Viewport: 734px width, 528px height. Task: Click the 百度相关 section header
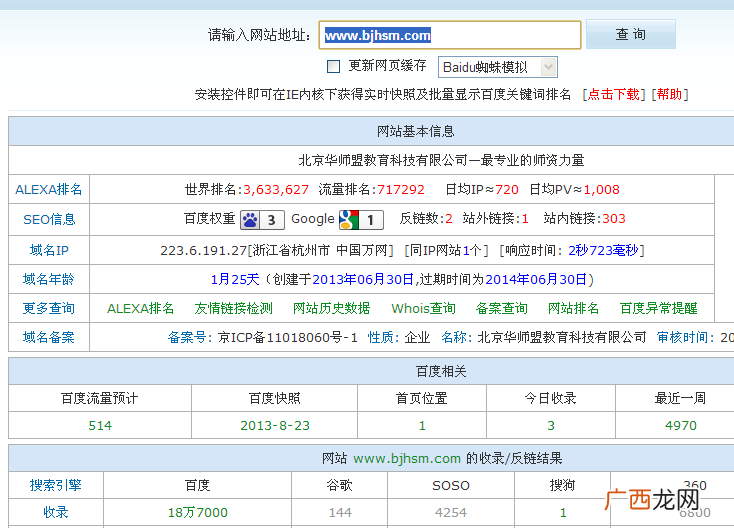[441, 371]
